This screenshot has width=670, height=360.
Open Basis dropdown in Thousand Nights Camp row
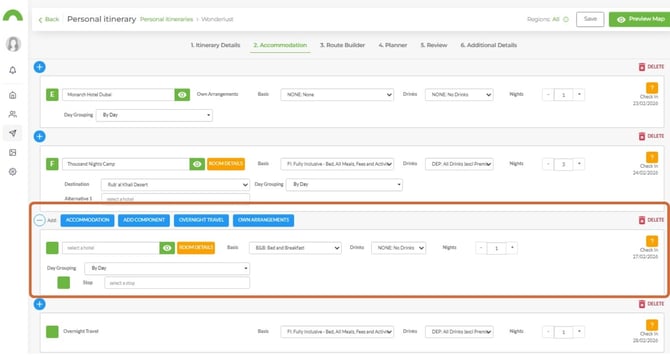coord(337,164)
